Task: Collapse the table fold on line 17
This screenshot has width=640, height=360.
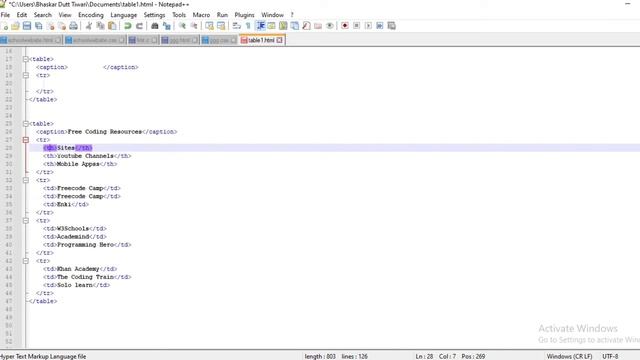Action: (26, 59)
